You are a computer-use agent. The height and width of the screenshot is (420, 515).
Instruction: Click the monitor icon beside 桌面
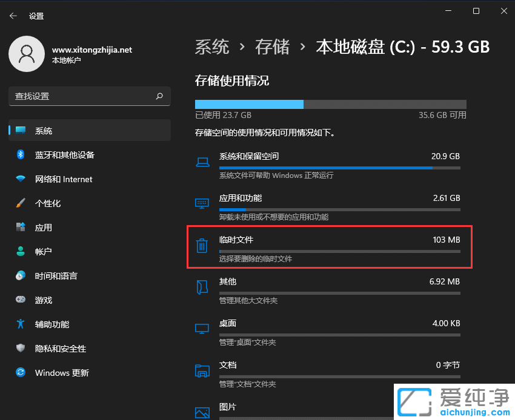point(202,329)
